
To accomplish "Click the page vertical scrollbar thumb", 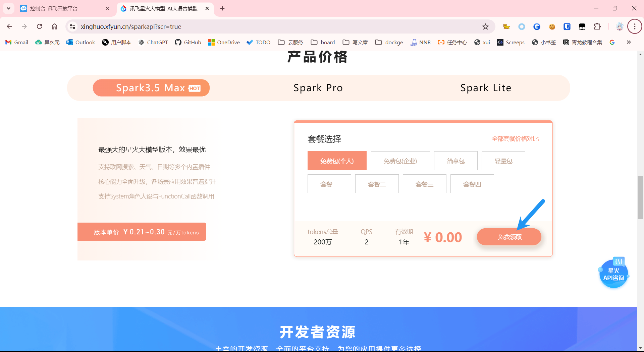I will coord(640,197).
